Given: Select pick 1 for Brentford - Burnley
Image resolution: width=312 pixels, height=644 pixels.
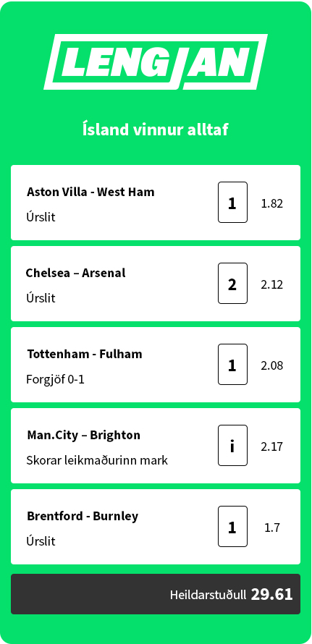Looking at the screenshot, I should (232, 527).
